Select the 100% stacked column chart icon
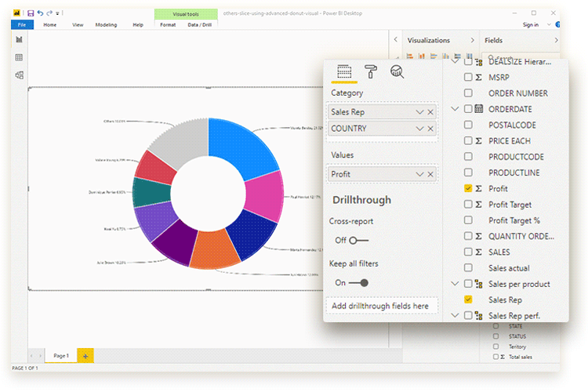The width and height of the screenshot is (588, 392). 470,56
